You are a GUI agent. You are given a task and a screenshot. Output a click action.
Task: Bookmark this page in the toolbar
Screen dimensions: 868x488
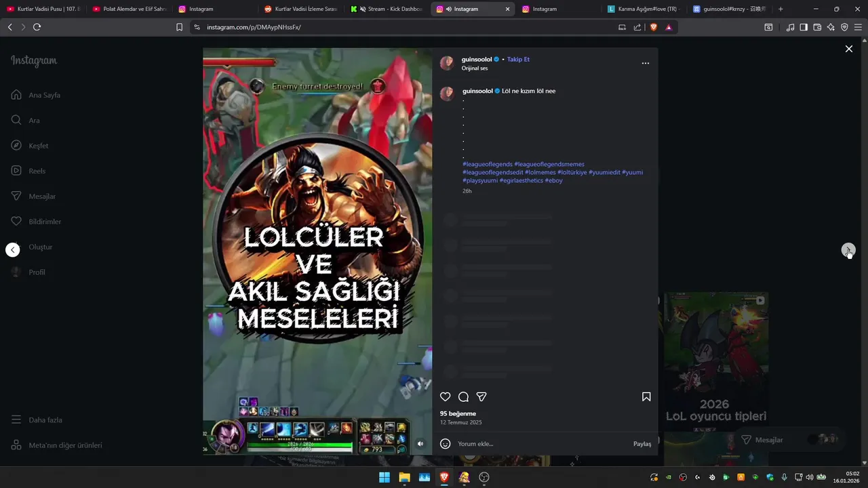179,27
